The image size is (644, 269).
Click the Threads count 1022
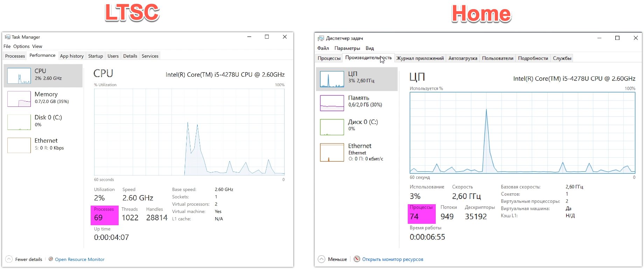[130, 218]
